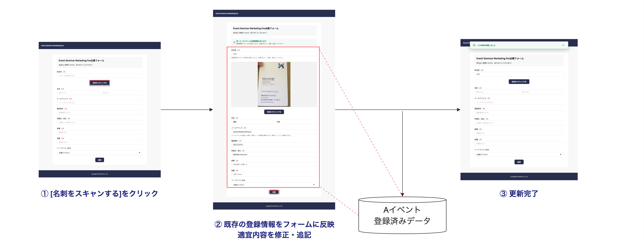Click the 部署 field in step ① form
This screenshot has width=644, height=241.
pyautogui.click(x=99, y=132)
